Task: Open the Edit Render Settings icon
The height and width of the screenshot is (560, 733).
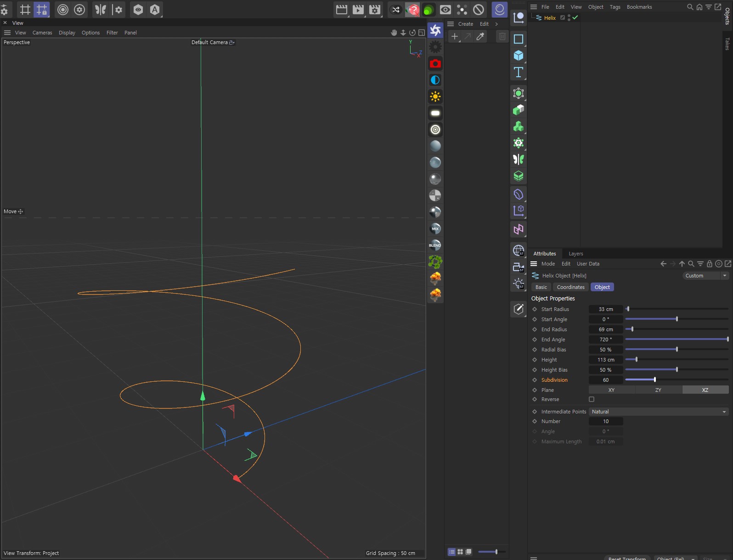Action: [x=375, y=10]
